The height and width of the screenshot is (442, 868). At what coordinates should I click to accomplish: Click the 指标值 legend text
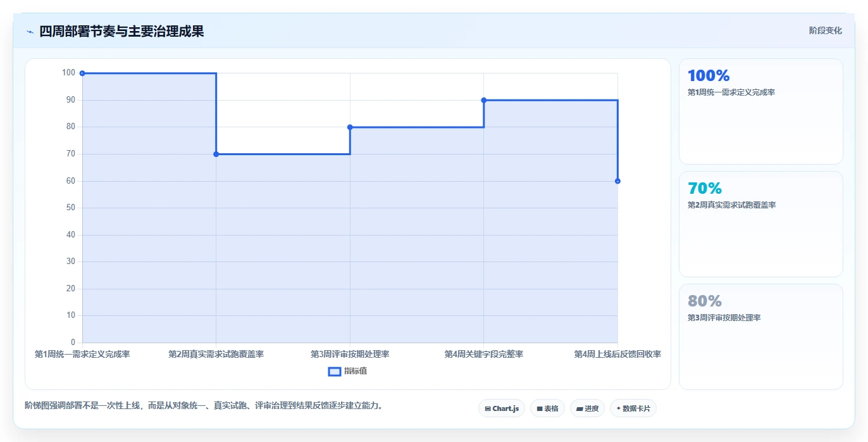coord(356,371)
